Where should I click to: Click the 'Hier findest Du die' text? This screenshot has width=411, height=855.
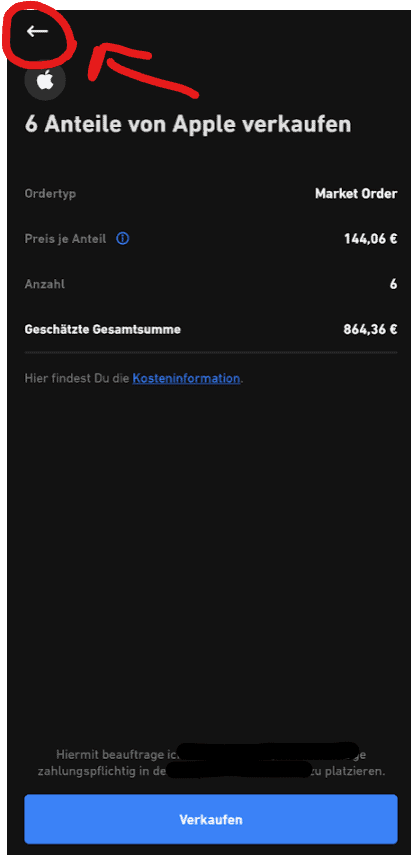[77, 378]
